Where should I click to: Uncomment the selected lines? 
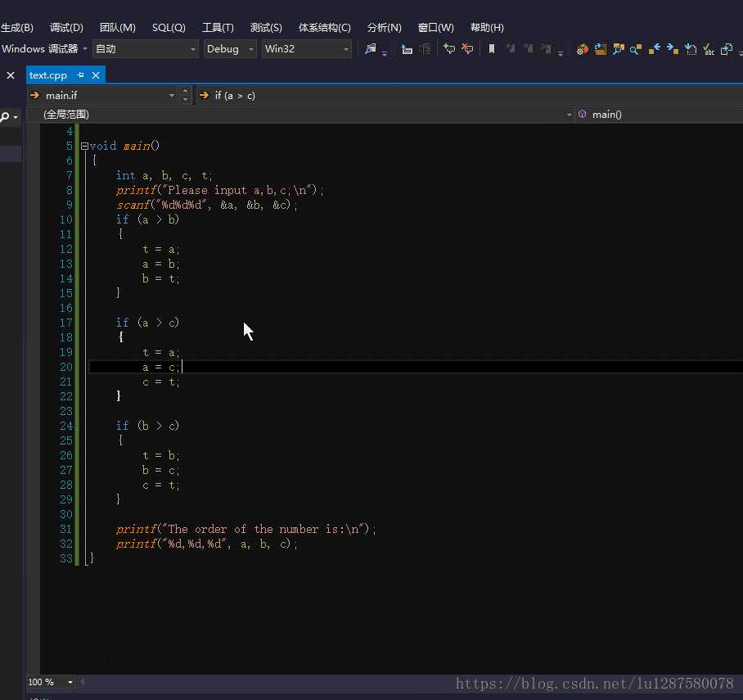tap(467, 49)
